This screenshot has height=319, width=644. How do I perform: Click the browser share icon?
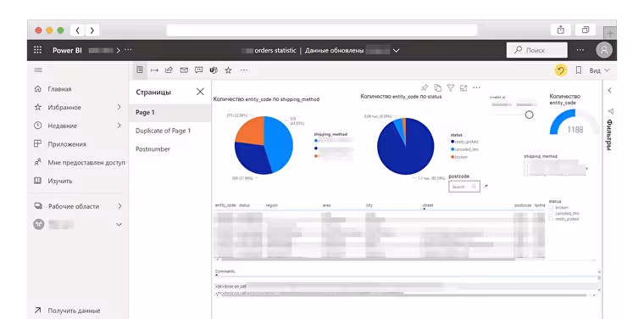point(561,30)
